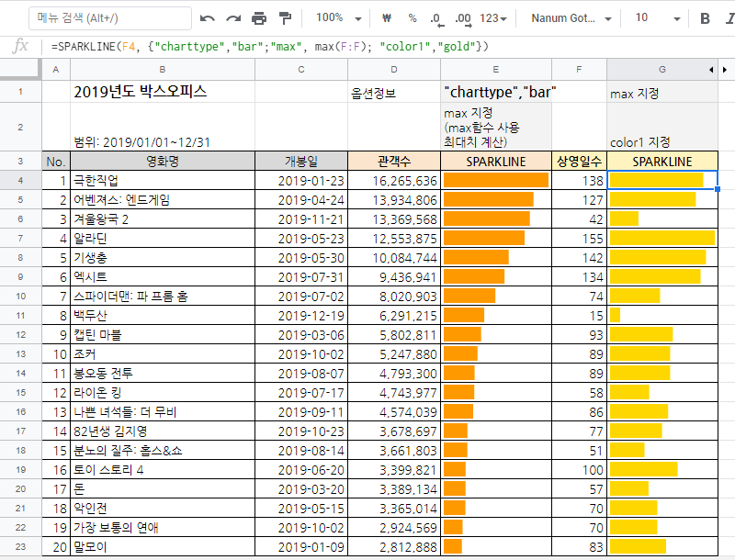Click the decrease decimal places icon
Screen dimensions: 735x560
point(435,18)
